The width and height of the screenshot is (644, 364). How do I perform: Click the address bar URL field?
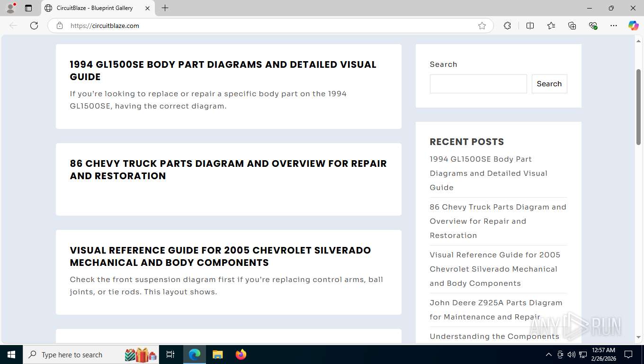pyautogui.click(x=270, y=26)
